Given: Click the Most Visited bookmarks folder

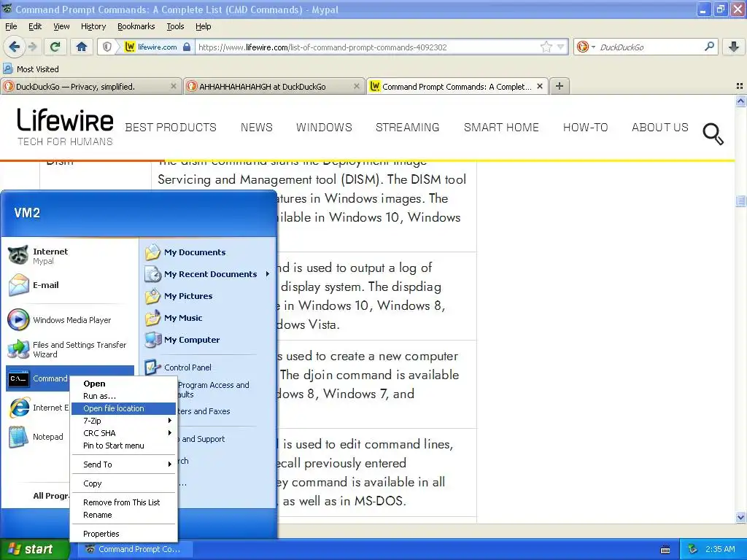Looking at the screenshot, I should (x=31, y=69).
